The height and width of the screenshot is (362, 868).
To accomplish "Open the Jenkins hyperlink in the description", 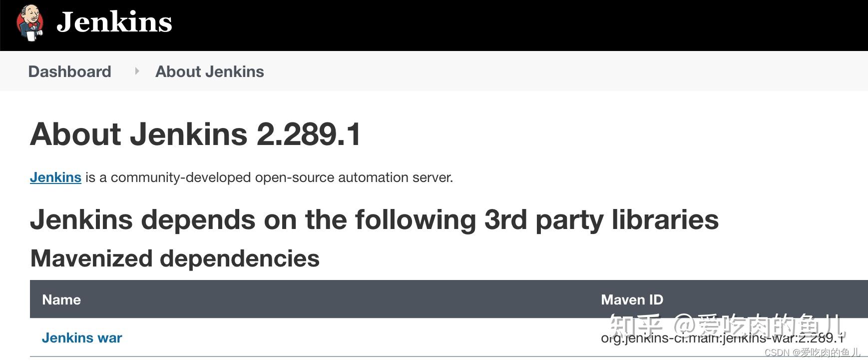I will 55,177.
